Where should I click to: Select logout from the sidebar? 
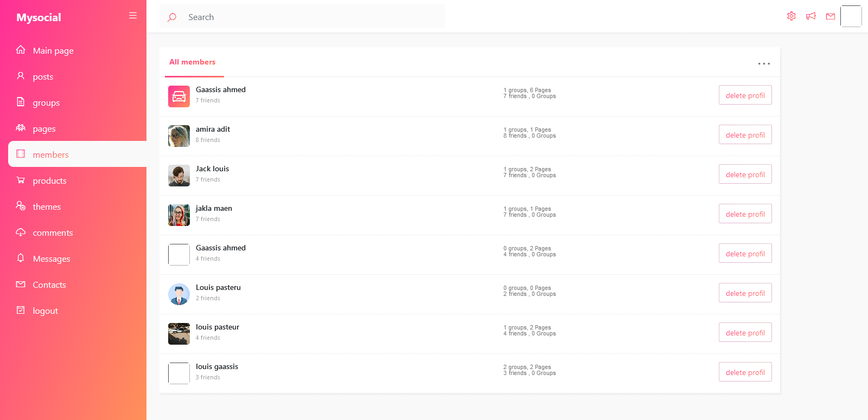[x=45, y=311]
